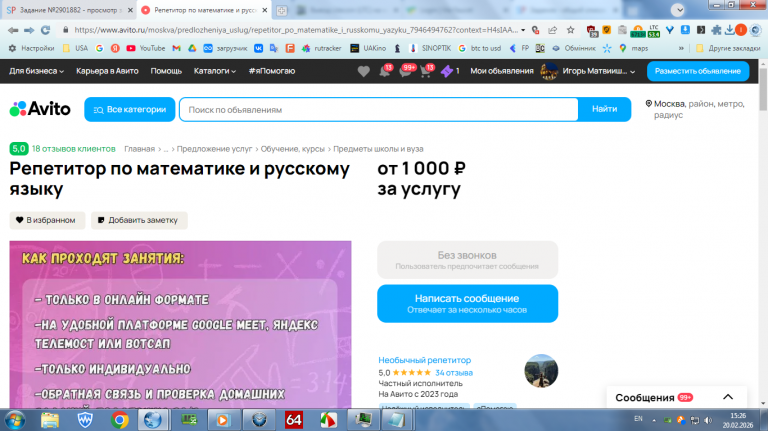Click Написать сообщение button

467,303
